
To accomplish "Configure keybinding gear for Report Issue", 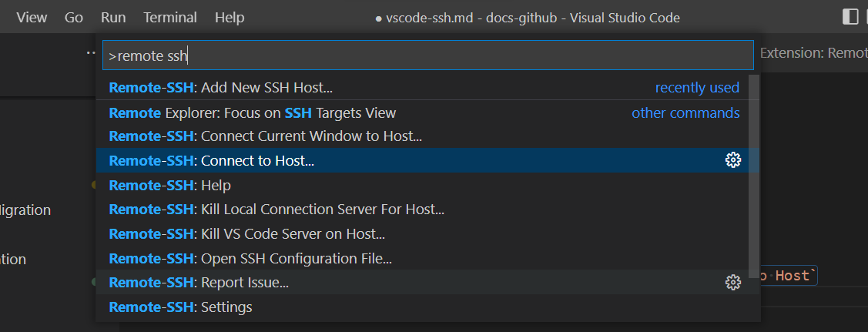I will [x=733, y=282].
